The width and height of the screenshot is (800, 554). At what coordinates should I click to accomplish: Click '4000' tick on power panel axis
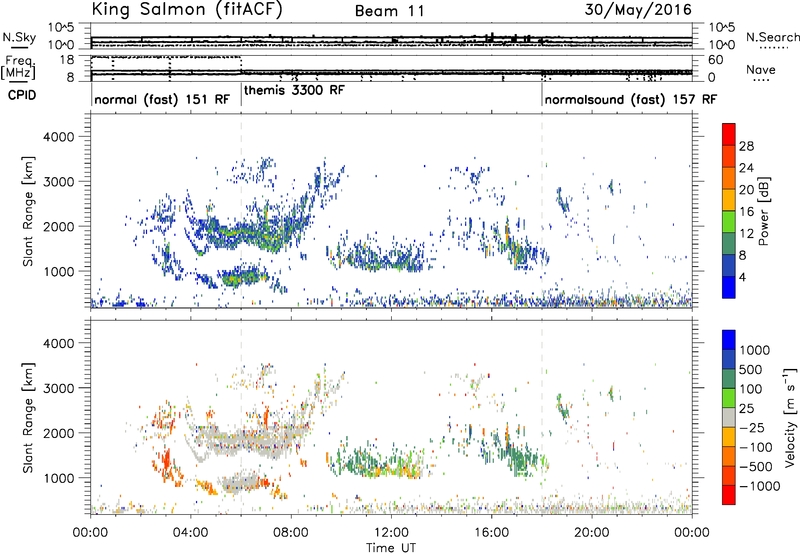[58, 137]
